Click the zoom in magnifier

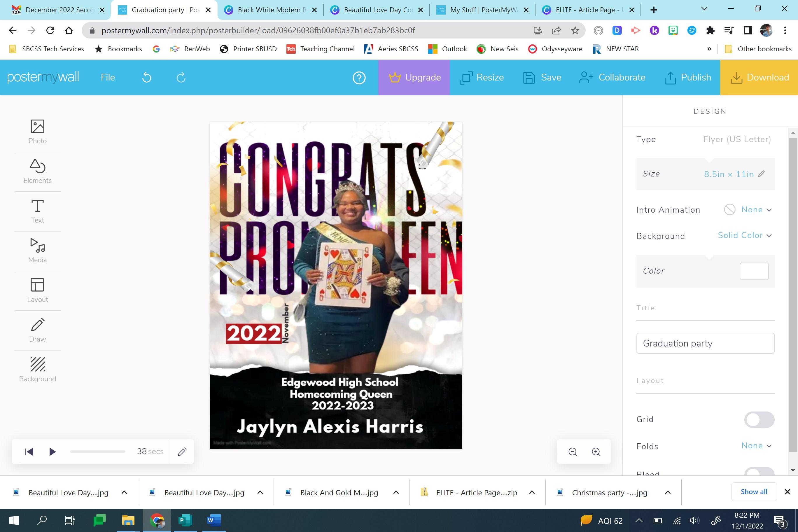point(596,452)
